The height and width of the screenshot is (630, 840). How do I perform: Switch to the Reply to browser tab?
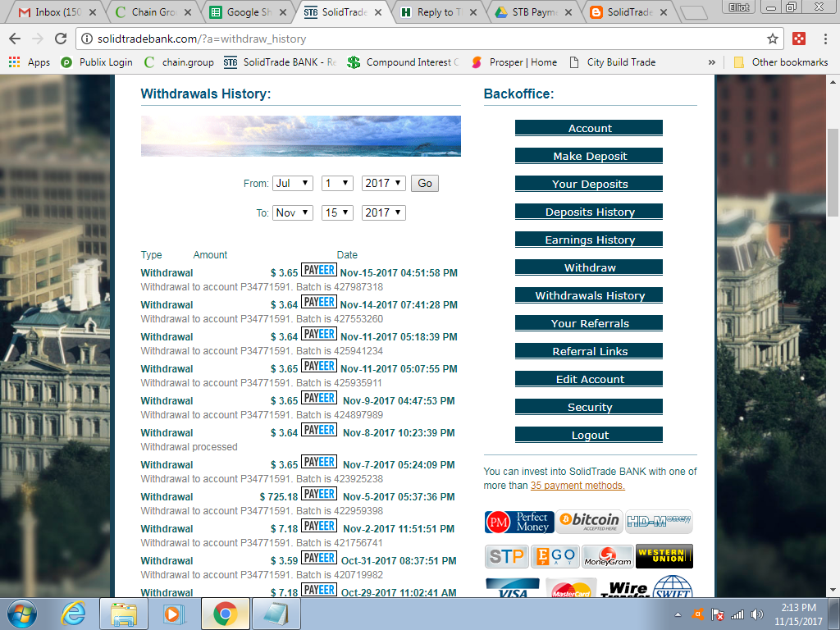(x=439, y=12)
